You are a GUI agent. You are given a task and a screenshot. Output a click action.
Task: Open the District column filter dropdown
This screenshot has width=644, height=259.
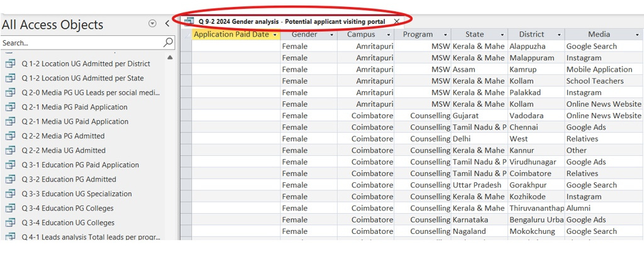pos(559,35)
